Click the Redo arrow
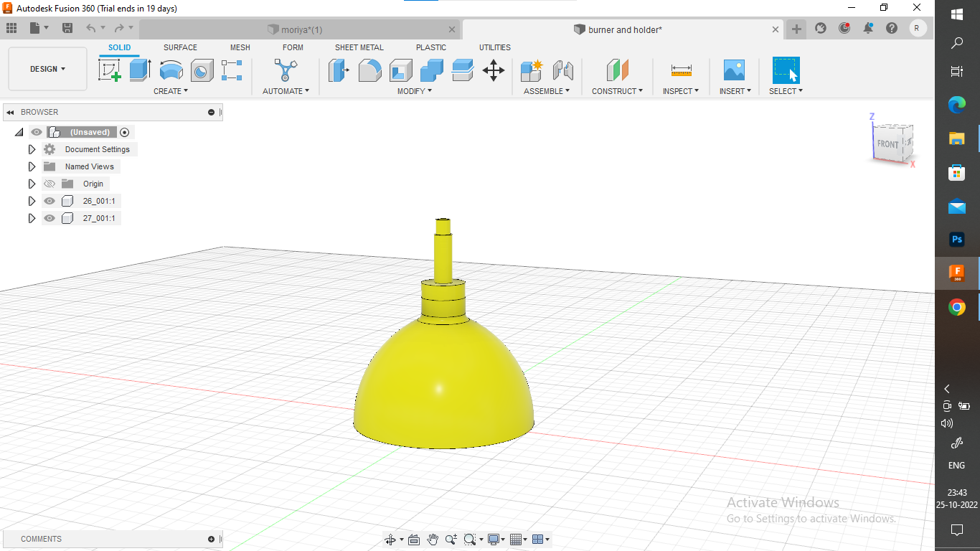 (119, 28)
